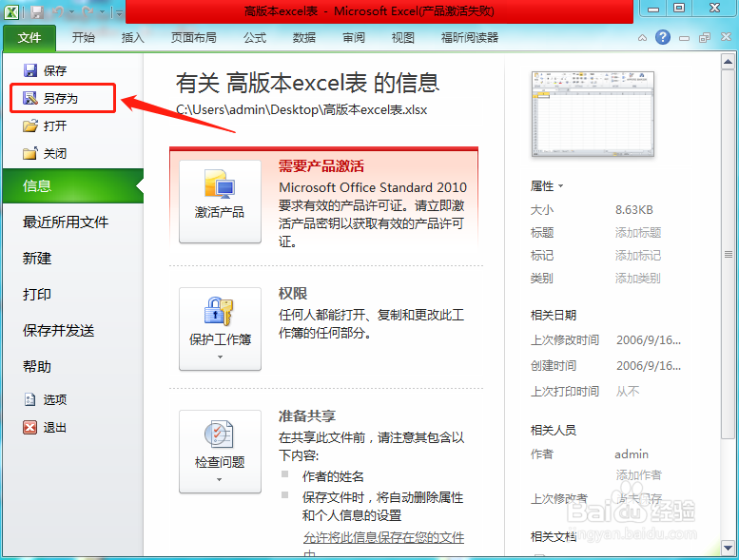Click 打开 in the File menu
Screen dimensions: 739x560
pos(45,126)
